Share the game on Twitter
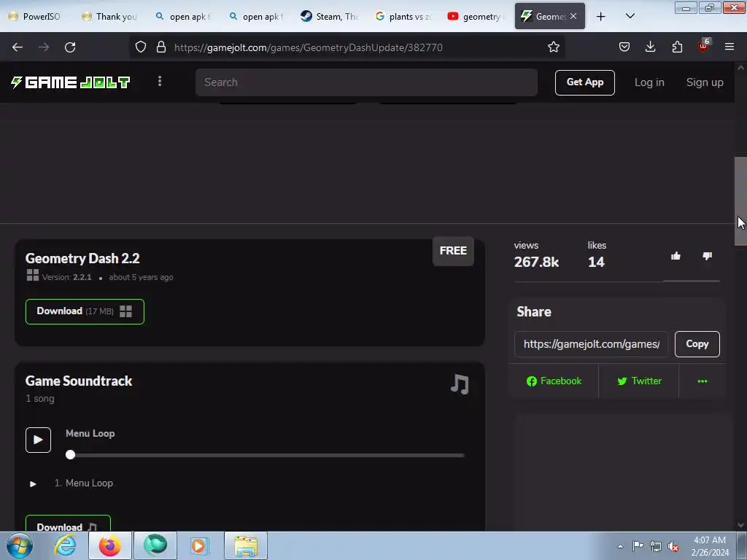 tap(639, 381)
